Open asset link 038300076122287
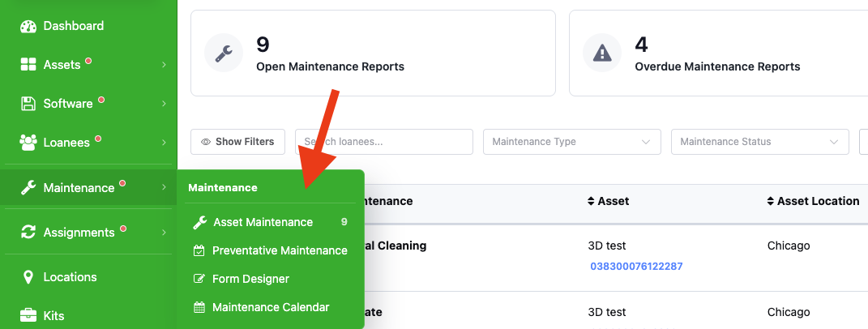 [636, 267]
